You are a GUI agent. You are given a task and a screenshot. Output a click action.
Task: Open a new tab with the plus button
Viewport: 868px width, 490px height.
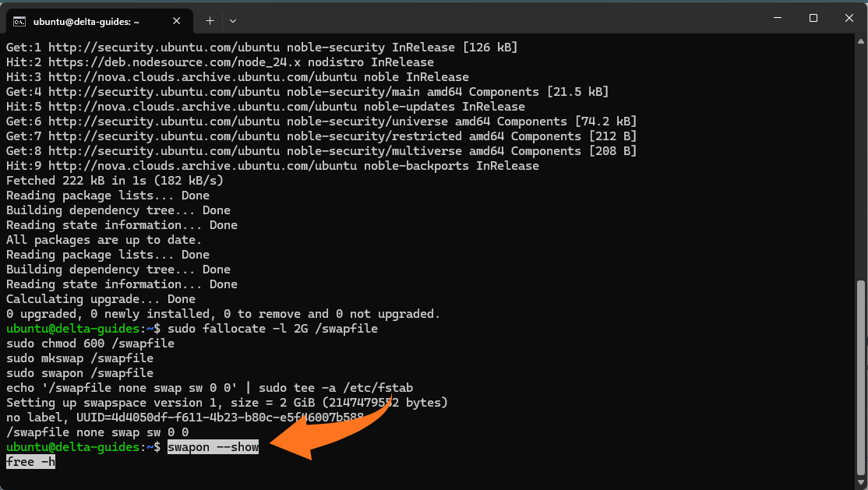(210, 21)
